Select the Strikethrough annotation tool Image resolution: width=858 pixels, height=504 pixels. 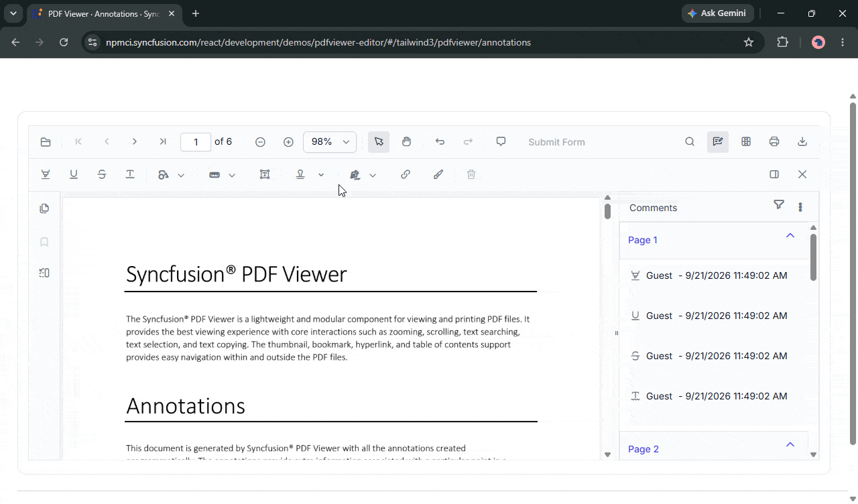tap(102, 174)
